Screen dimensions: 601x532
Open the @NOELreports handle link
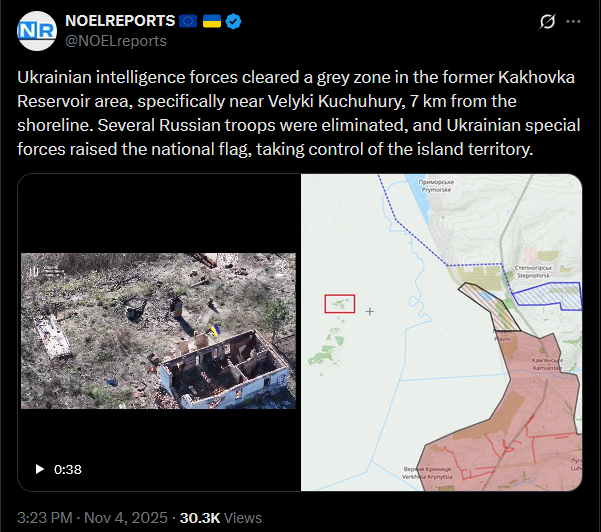[x=116, y=41]
